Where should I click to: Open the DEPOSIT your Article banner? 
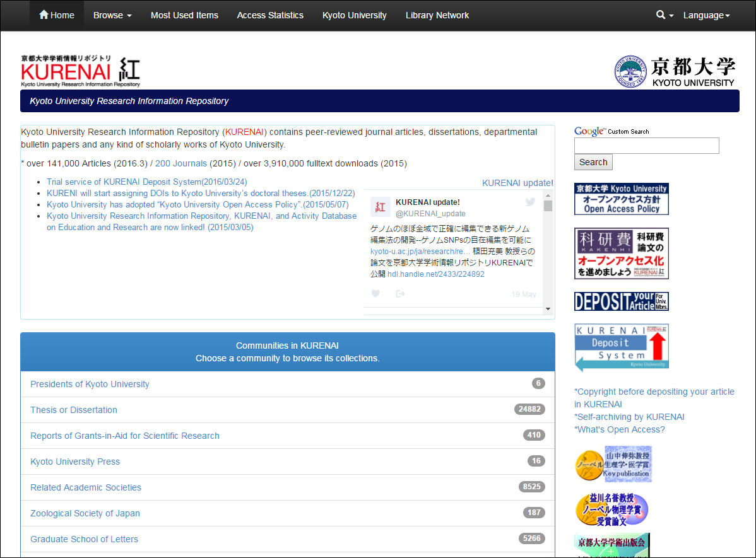point(622,301)
